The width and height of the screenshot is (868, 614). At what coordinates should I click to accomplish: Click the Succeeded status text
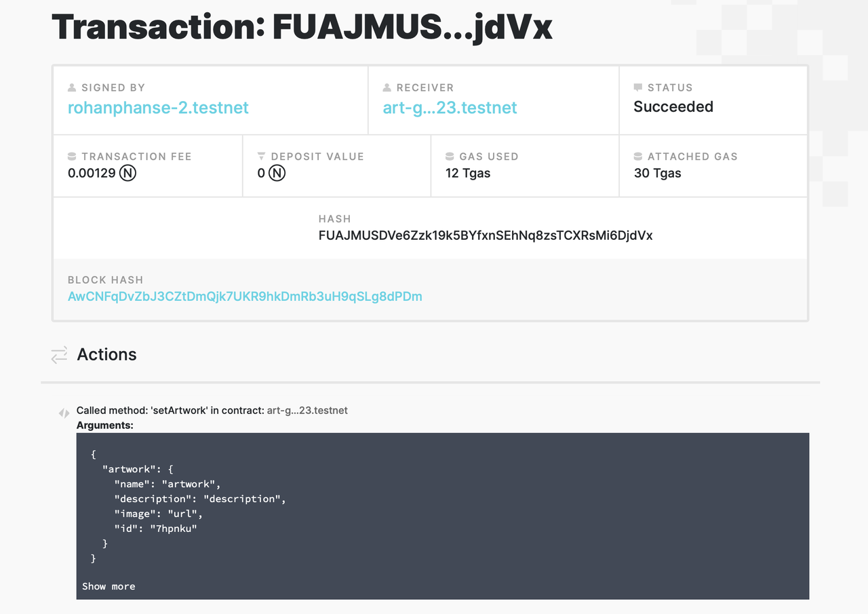(673, 107)
